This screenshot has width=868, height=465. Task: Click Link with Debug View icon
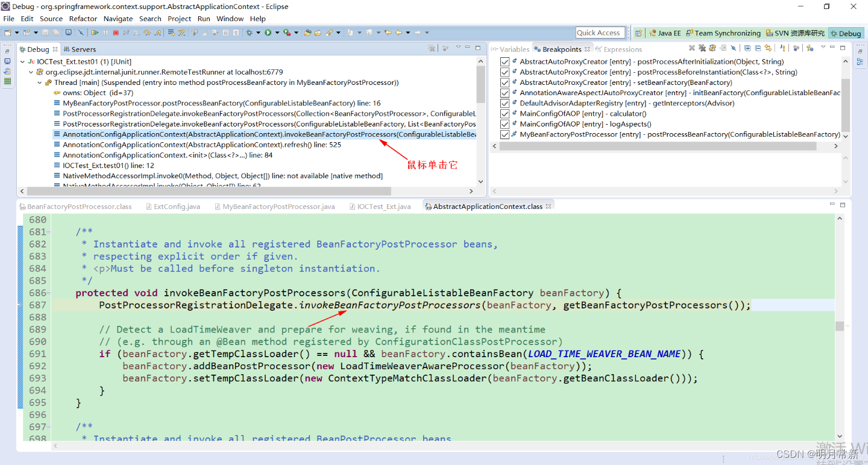tap(768, 48)
